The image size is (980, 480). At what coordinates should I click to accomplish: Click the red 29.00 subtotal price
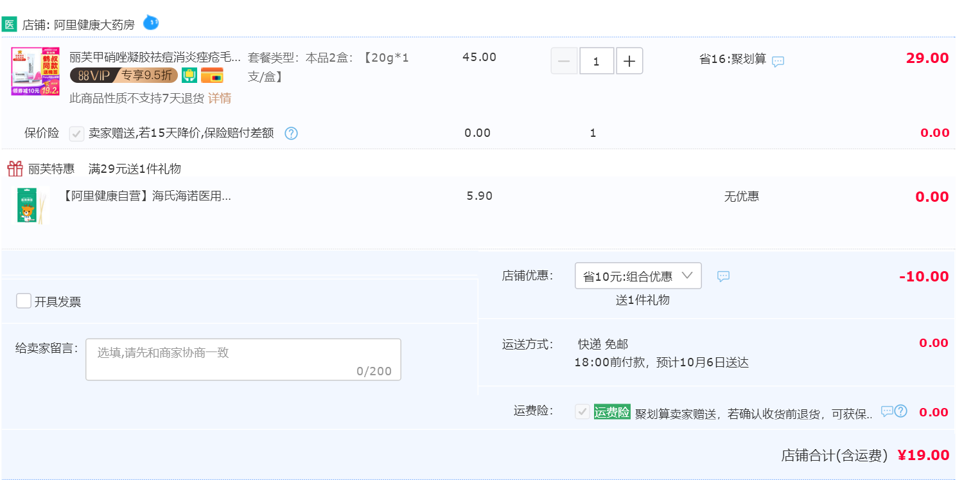[x=927, y=58]
